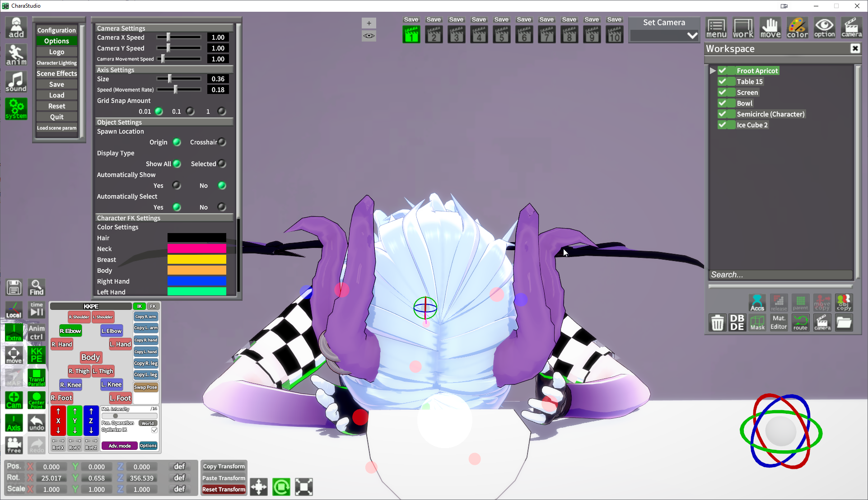Toggle the Optimize IK checkbox
Viewport: 868px width, 500px height.
[x=154, y=430]
